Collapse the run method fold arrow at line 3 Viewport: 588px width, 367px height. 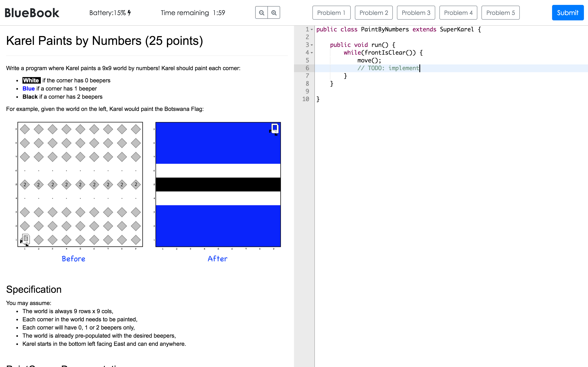point(312,45)
